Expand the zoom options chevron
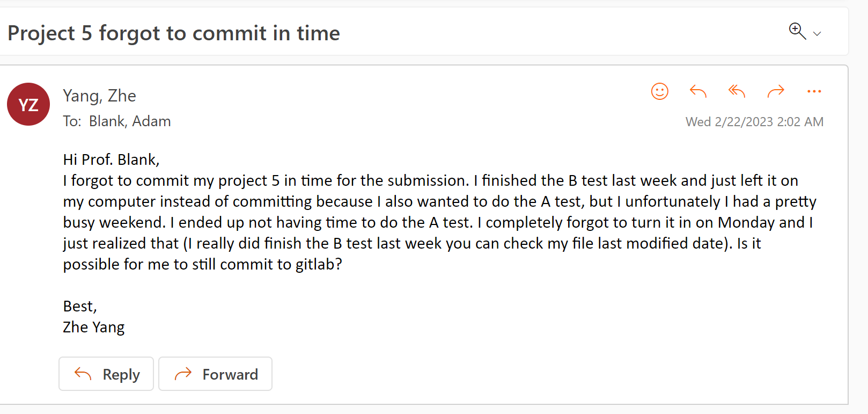 817,34
